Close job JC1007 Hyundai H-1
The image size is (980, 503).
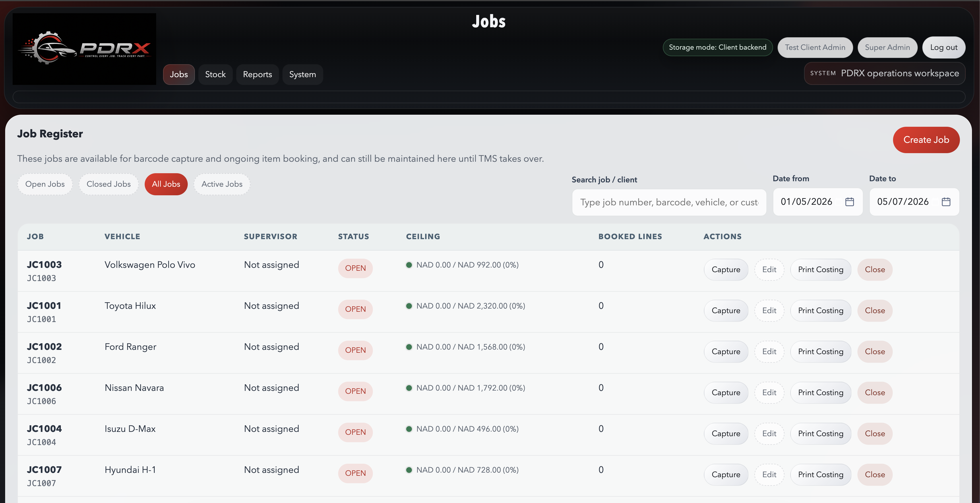click(x=875, y=475)
